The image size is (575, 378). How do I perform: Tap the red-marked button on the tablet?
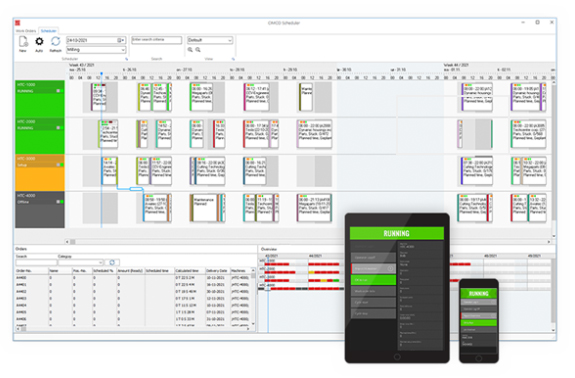pos(373,269)
